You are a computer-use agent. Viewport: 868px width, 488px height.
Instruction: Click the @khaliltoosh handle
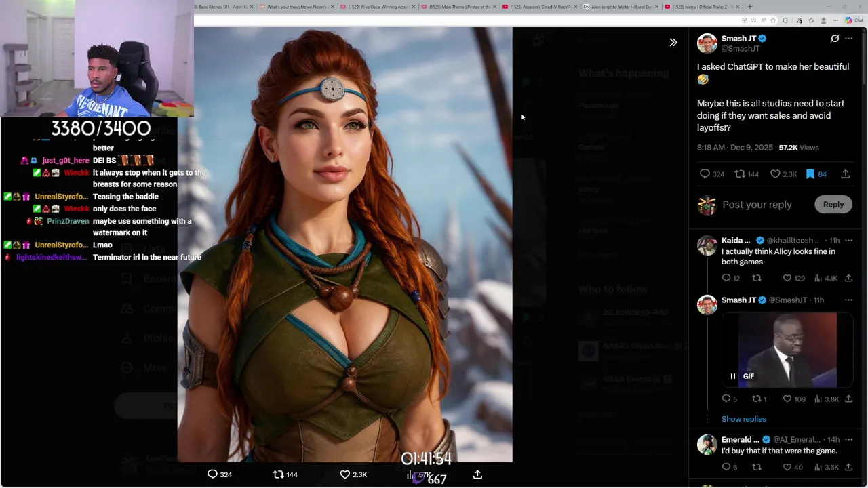pyautogui.click(x=793, y=241)
